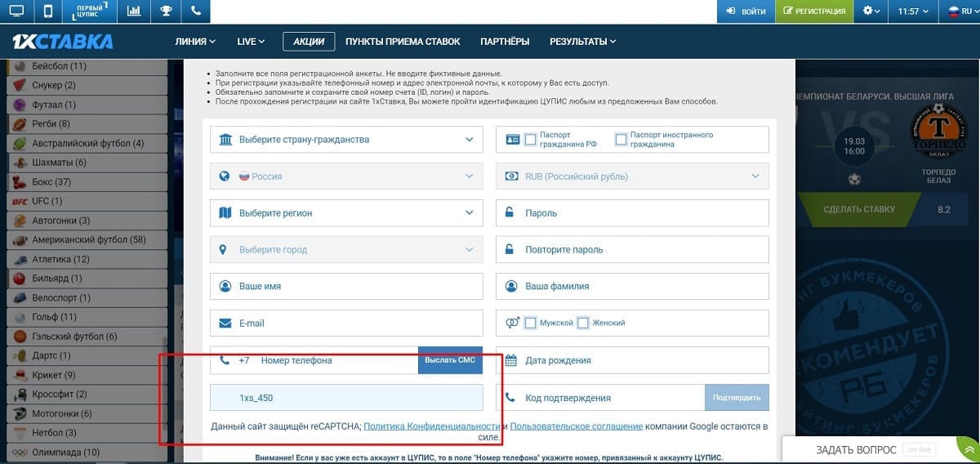Select Снукер in sports list
The image size is (980, 464).
[x=85, y=85]
